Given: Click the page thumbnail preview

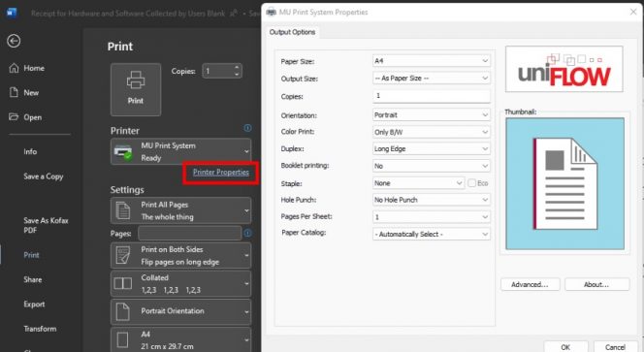Looking at the screenshot, I should click(565, 183).
